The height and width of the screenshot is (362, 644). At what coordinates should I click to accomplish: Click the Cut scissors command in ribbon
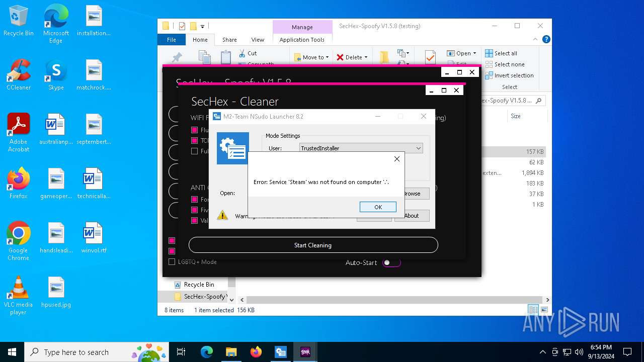tap(247, 53)
